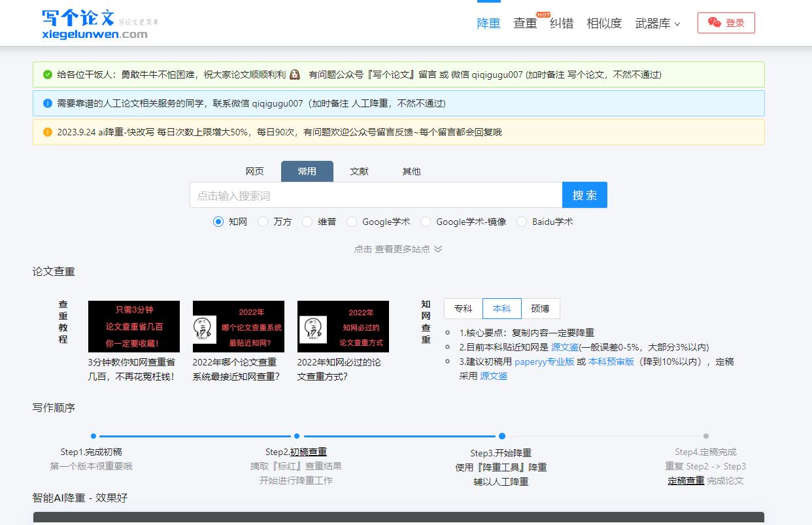Click the blue info icon in second notice
Viewport: 812px width, 525px height.
point(48,103)
